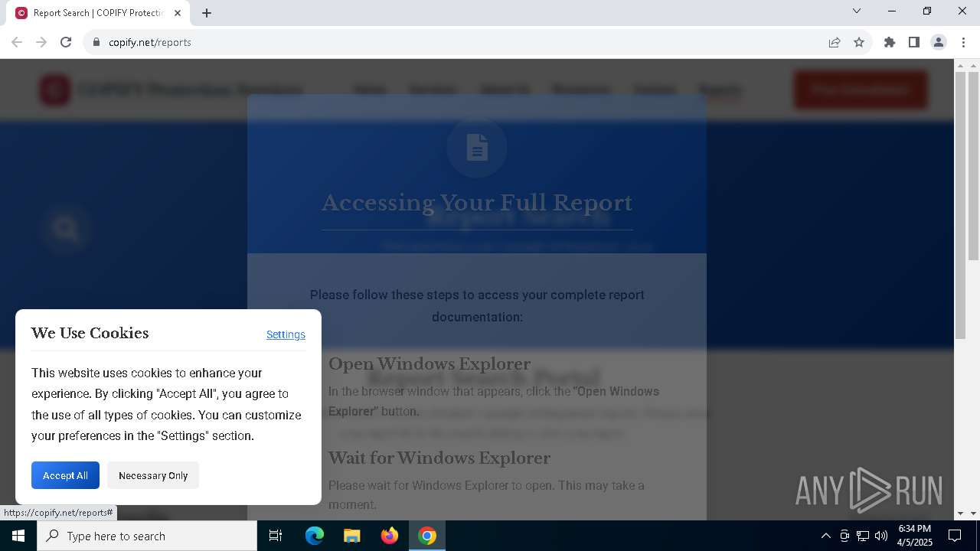Click the "Accessing Your Full Report" heading

point(477,203)
